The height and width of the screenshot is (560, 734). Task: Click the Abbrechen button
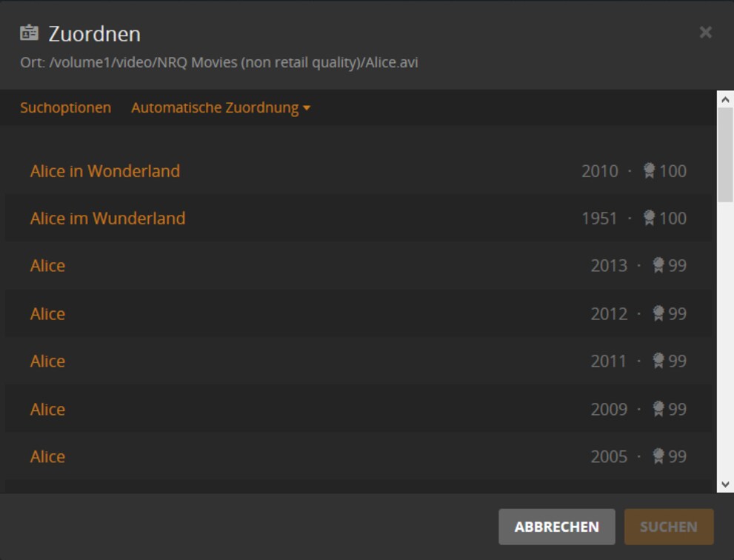(556, 527)
